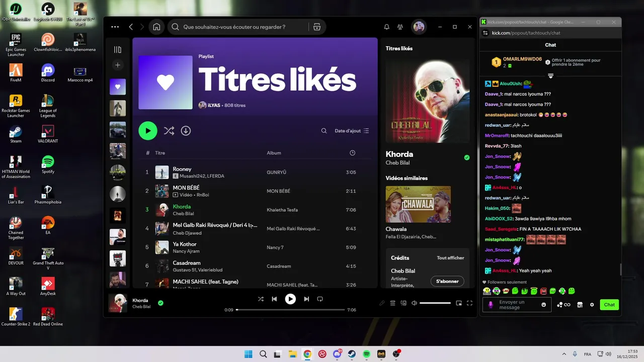644x362 pixels.
Task: Toggle shuffle in the player bar
Action: pyautogui.click(x=261, y=299)
